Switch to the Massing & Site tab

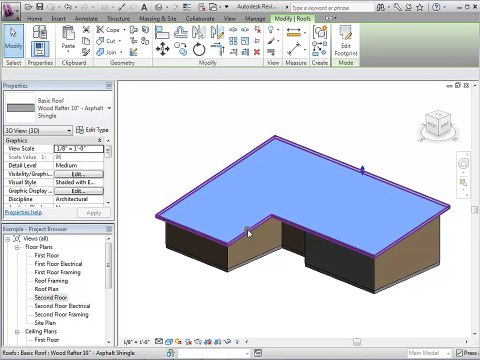pyautogui.click(x=157, y=19)
